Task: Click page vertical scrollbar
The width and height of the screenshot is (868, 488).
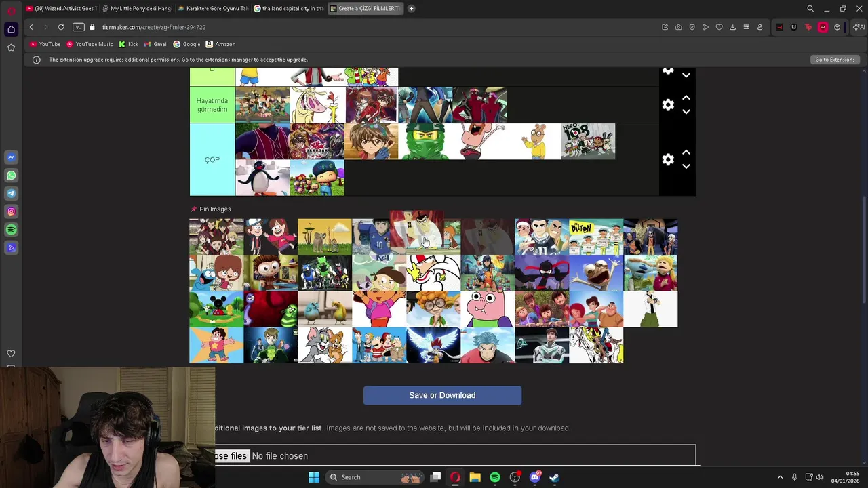Action: tap(865, 251)
